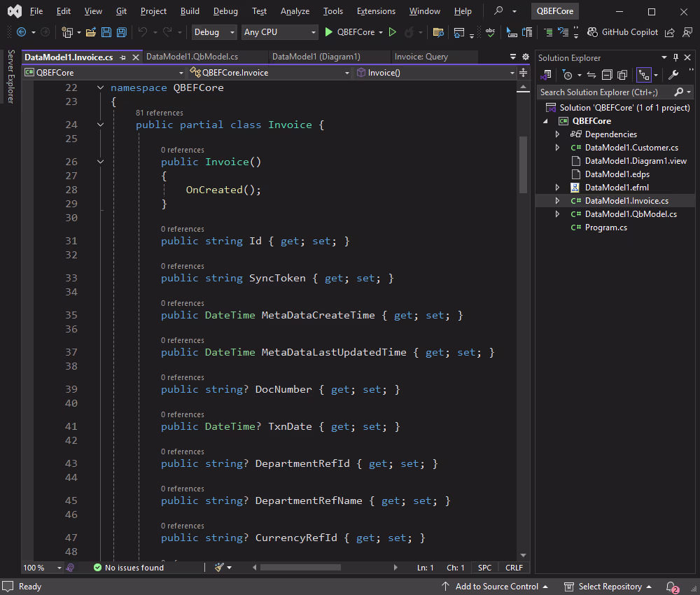Collapse the Invoice() constructor code block
700x595 pixels.
(x=100, y=162)
